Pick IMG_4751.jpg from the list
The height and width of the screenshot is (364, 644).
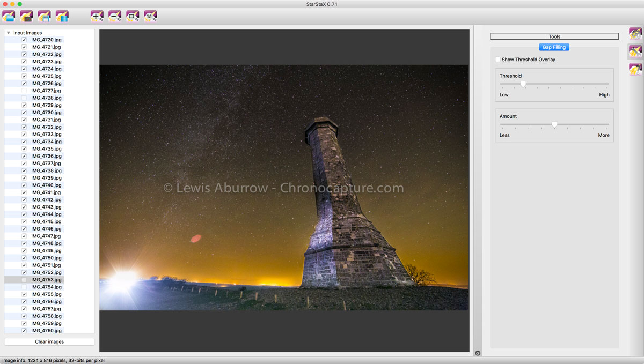46,265
